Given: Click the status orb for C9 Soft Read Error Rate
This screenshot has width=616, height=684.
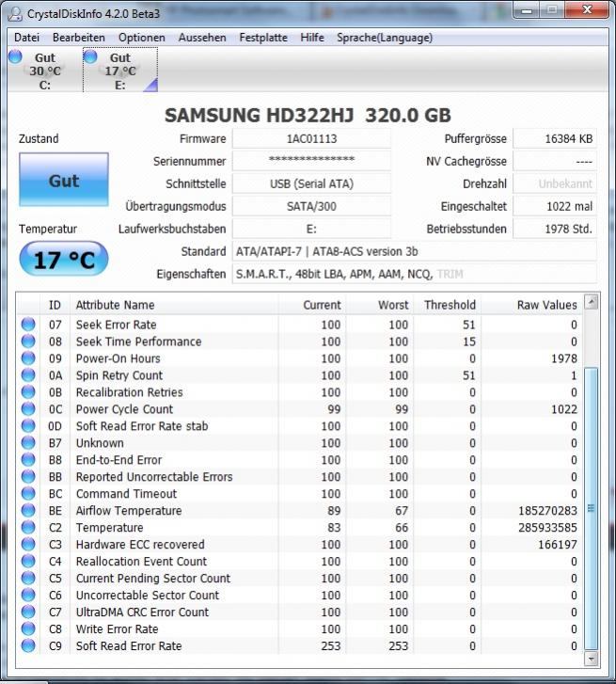Looking at the screenshot, I should tap(28, 645).
